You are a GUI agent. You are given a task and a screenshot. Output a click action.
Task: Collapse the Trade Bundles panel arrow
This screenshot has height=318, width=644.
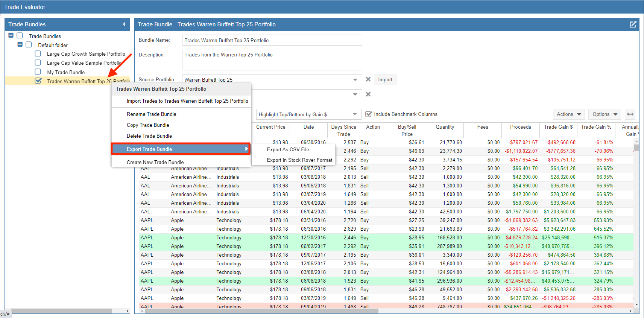[x=124, y=24]
